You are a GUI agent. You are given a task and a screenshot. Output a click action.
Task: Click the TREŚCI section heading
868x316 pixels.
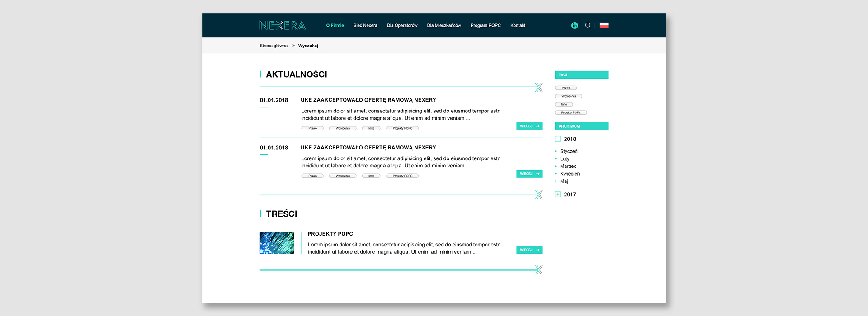281,214
